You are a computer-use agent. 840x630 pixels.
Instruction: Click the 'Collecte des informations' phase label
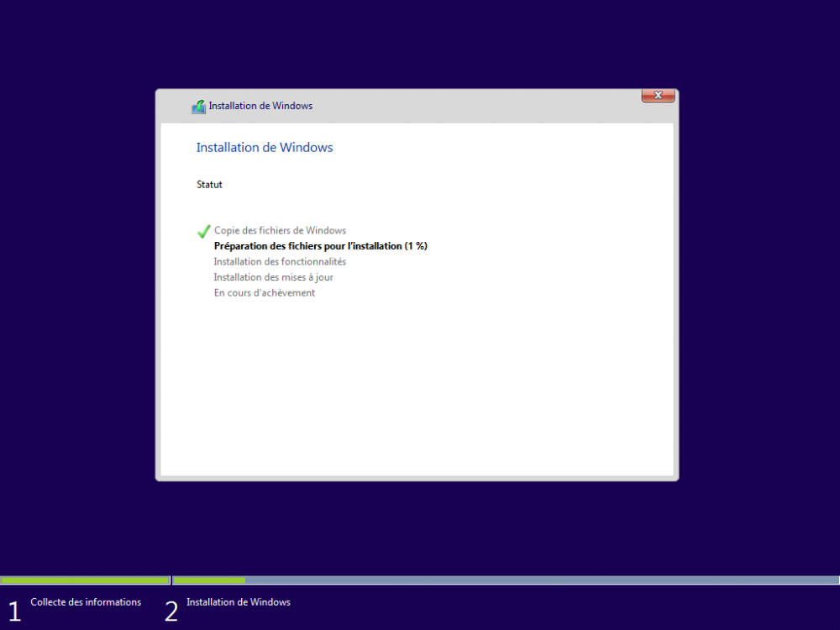pos(86,601)
